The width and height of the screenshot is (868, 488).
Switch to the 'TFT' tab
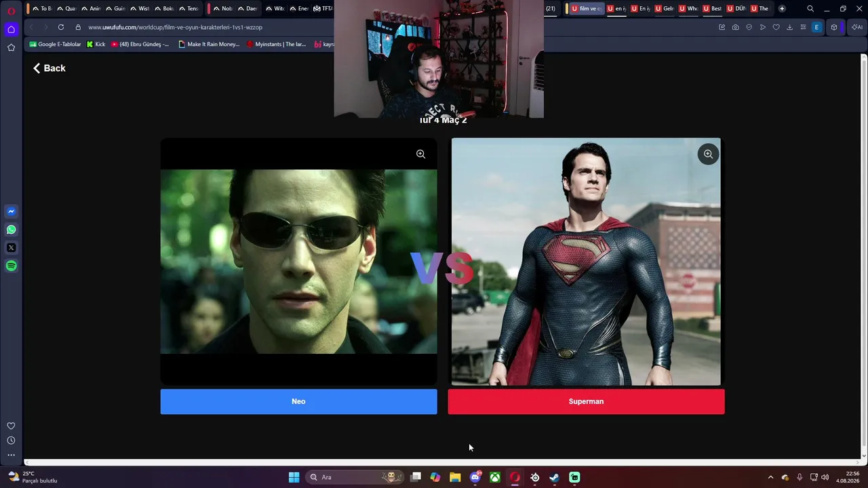(x=323, y=9)
